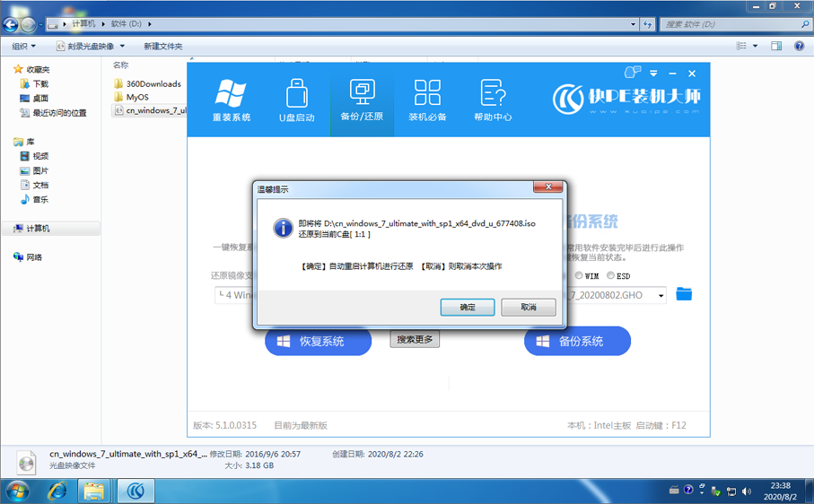Open the 装机必备 essentials tab
The height and width of the screenshot is (504, 814).
point(427,100)
